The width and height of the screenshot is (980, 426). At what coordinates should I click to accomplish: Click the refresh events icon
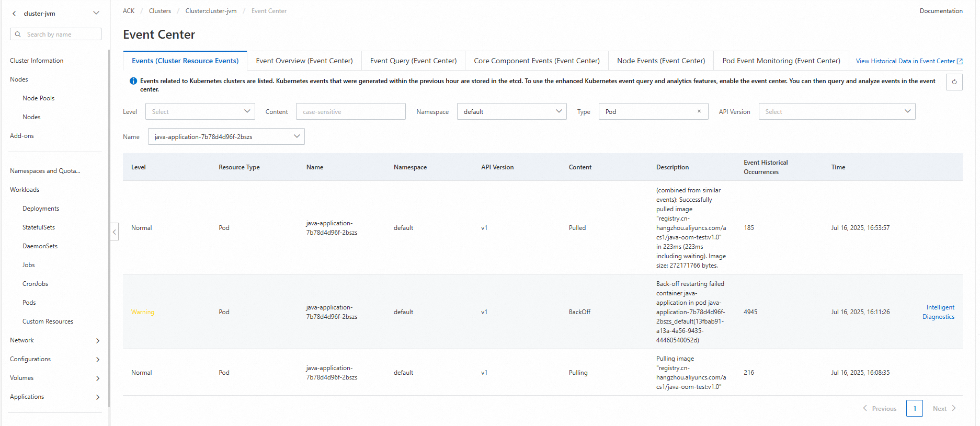click(x=954, y=82)
